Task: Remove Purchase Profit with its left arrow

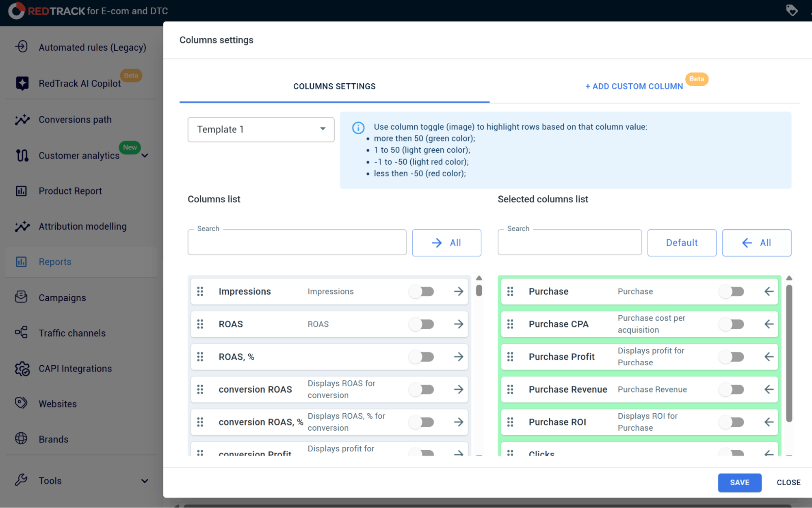Action: coord(769,357)
